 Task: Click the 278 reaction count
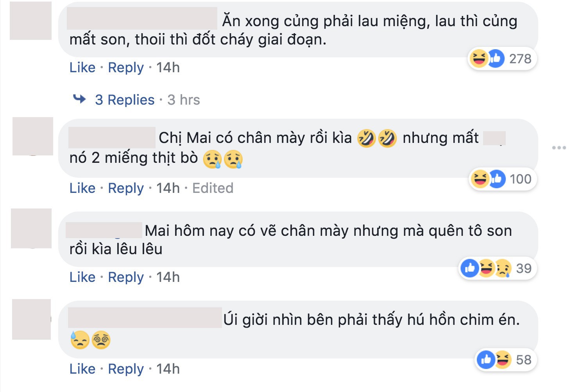tap(521, 59)
